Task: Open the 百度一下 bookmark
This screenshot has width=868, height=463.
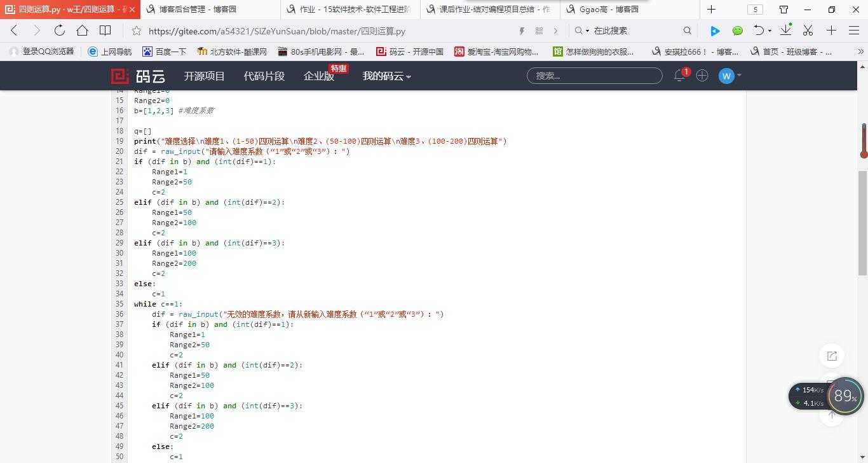Action: coord(165,52)
